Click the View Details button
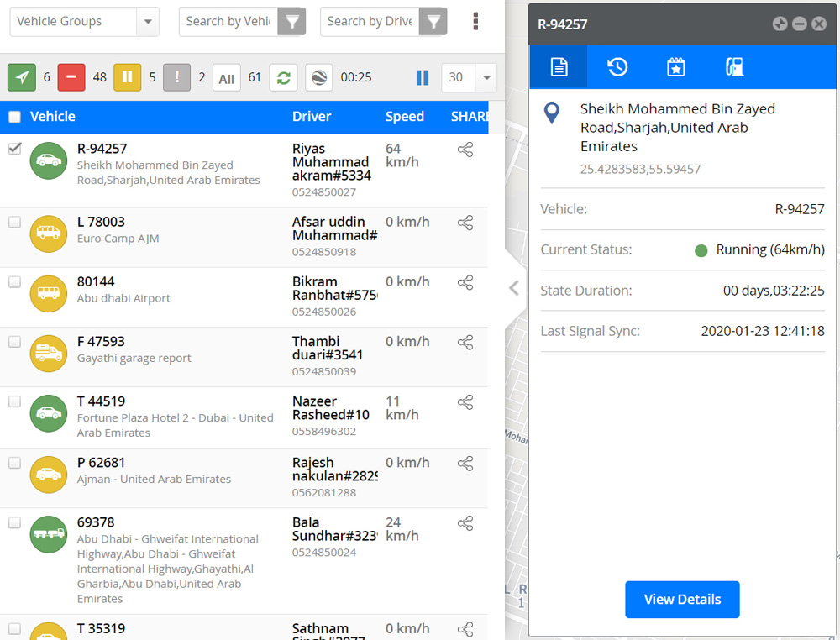Screen dimensions: 840x640 pyautogui.click(x=682, y=600)
